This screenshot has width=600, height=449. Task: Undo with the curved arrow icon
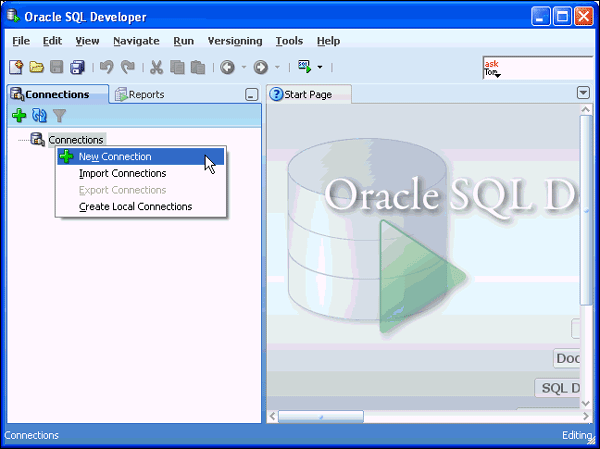click(107, 67)
